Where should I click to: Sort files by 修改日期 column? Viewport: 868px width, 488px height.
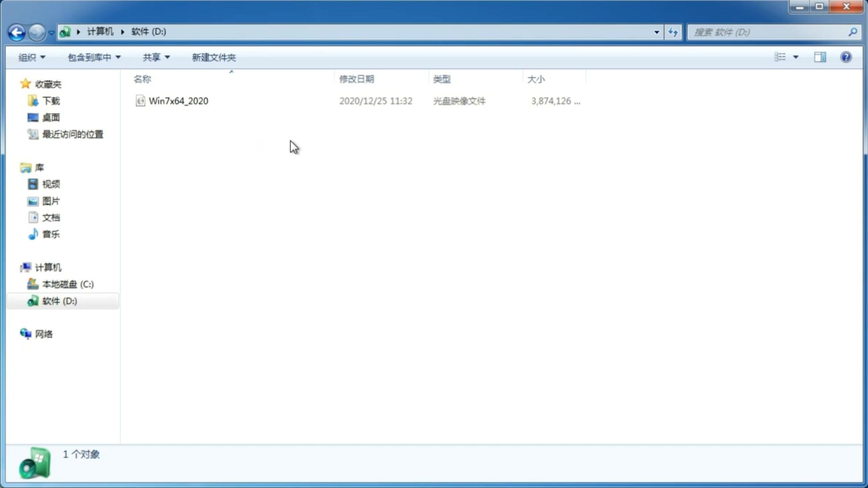pyautogui.click(x=356, y=78)
